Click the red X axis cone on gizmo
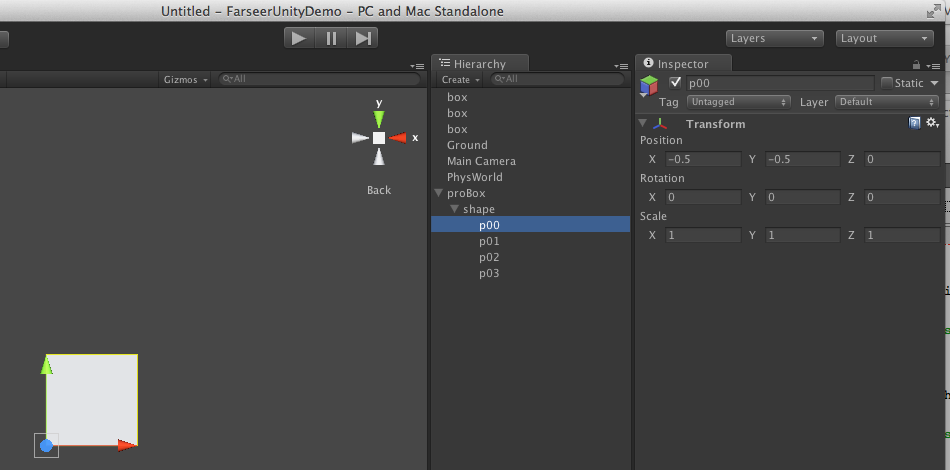The height and width of the screenshot is (470, 950). click(397, 138)
